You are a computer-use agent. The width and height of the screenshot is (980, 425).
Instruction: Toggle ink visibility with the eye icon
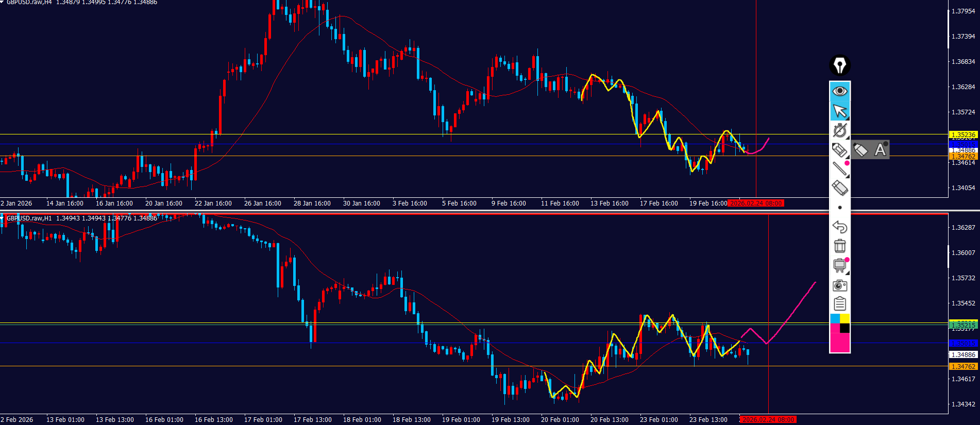pos(839,91)
